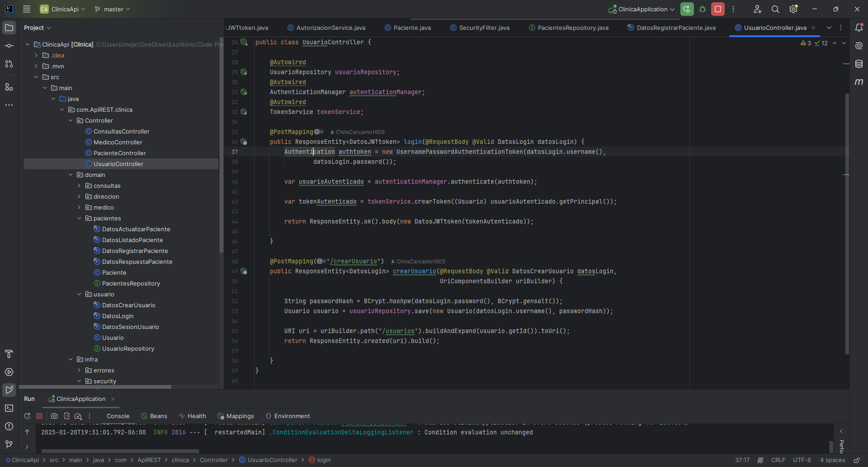
Task: Expand the .mvn folder
Action: [x=36, y=66]
